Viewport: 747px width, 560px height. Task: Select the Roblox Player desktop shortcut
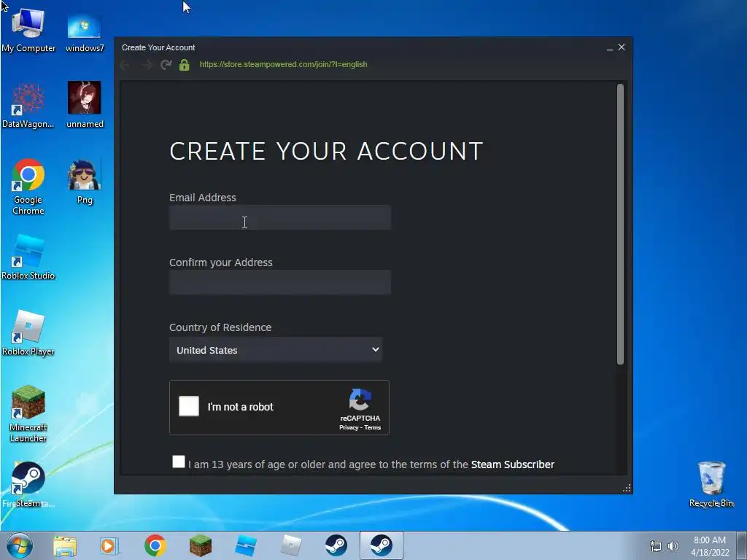point(28,332)
